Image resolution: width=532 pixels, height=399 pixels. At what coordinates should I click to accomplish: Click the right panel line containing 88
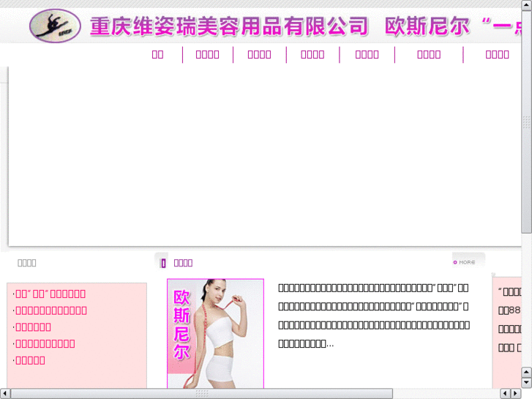click(509, 310)
